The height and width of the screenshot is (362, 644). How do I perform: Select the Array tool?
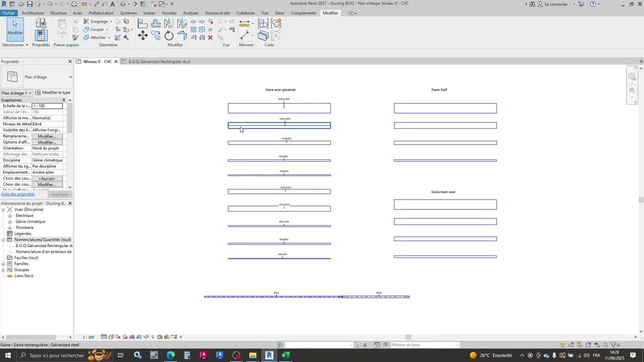pos(194,30)
